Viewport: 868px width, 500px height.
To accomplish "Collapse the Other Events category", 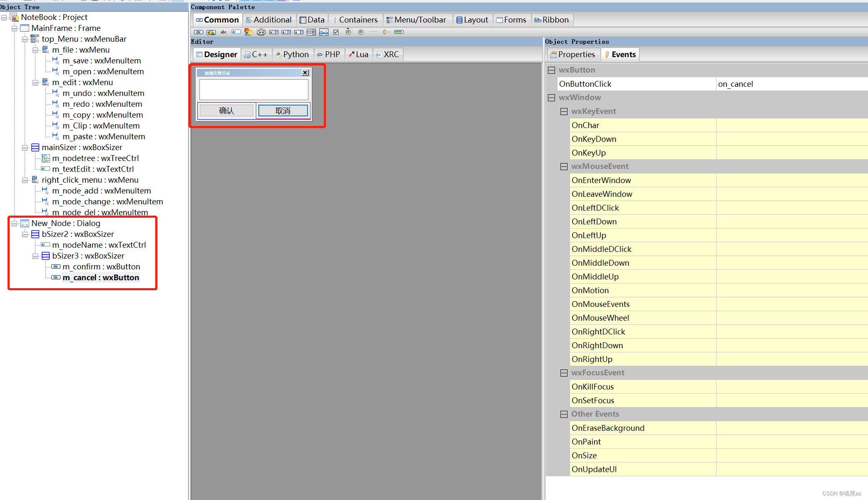I will [x=564, y=414].
